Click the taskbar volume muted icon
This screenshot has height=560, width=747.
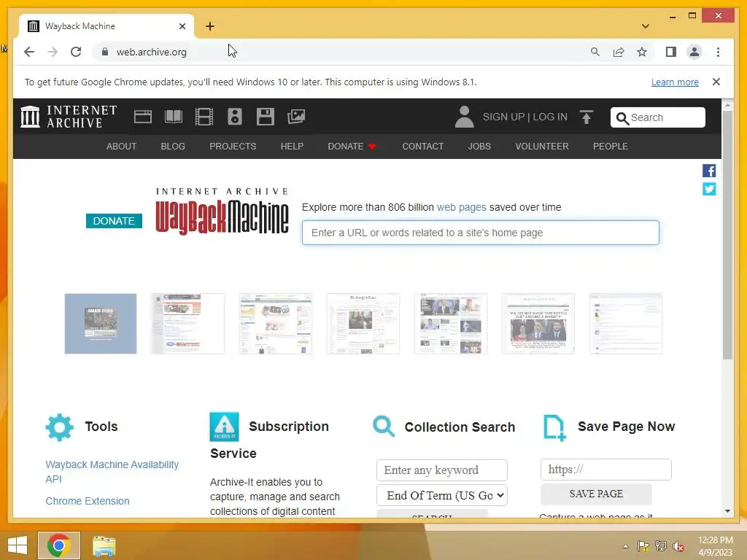pos(678,546)
